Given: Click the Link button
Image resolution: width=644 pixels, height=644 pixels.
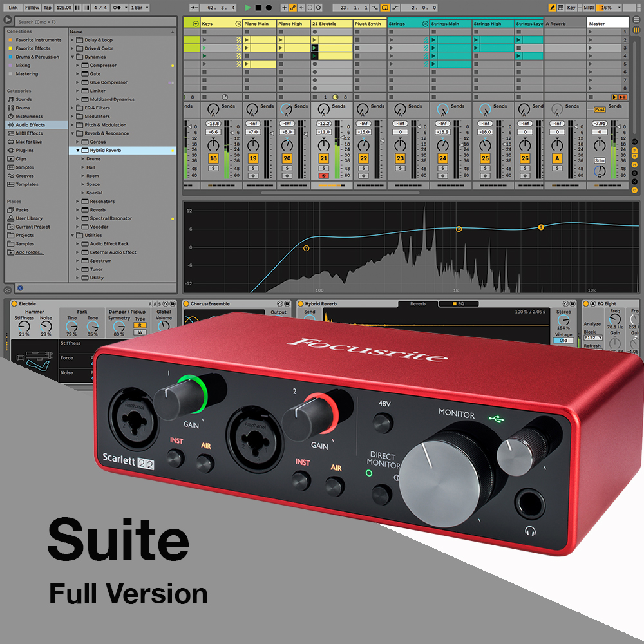Looking at the screenshot, I should 13,7.
